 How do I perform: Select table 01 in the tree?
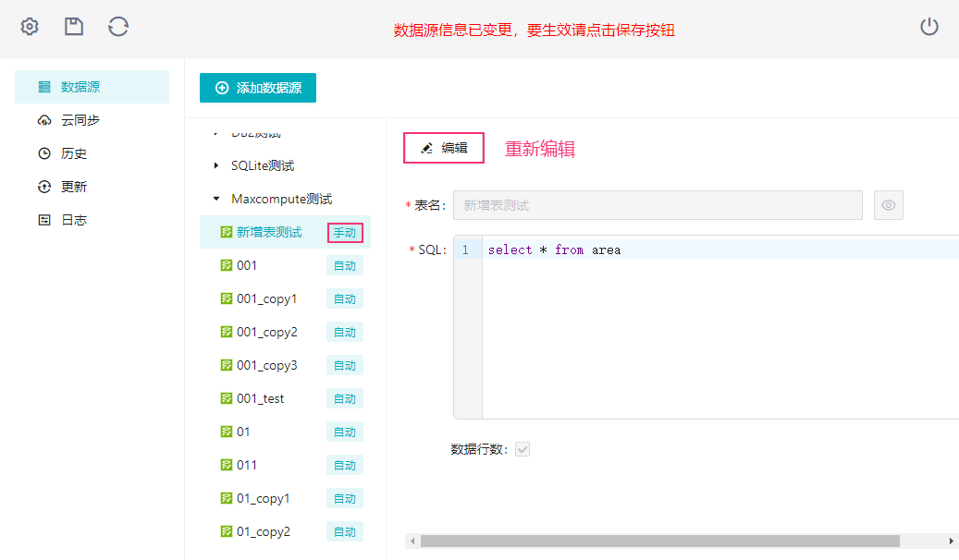(x=243, y=432)
